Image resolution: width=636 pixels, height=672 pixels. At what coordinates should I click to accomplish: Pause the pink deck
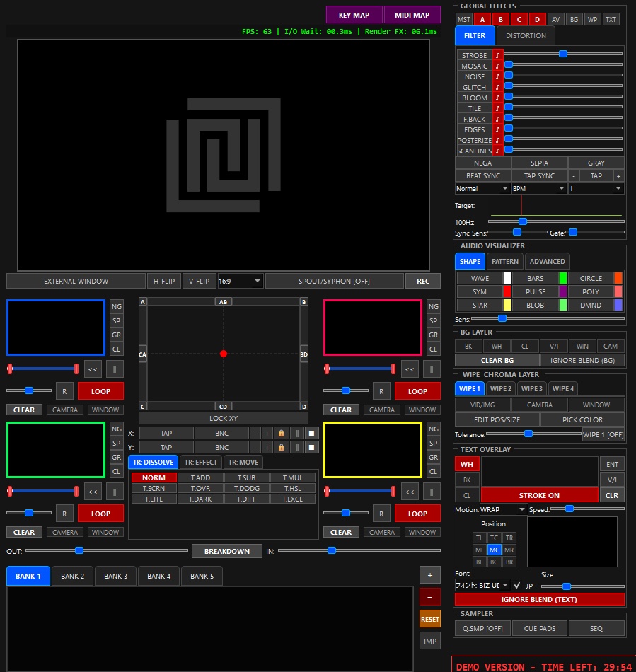click(432, 369)
